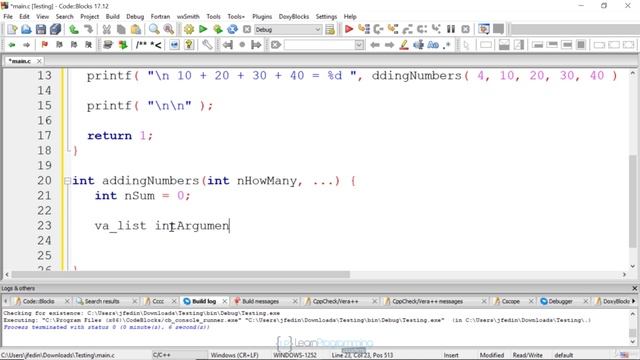Click the search text input field
640x360 pixels.
[x=319, y=44]
